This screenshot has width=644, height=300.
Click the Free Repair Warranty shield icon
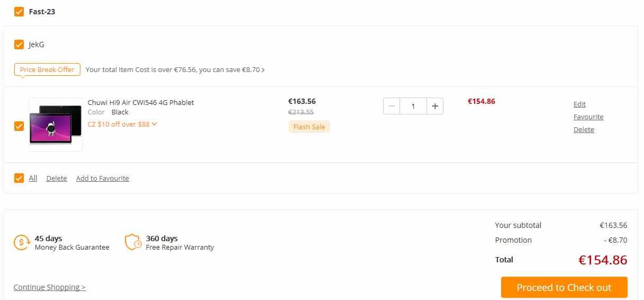tap(133, 242)
